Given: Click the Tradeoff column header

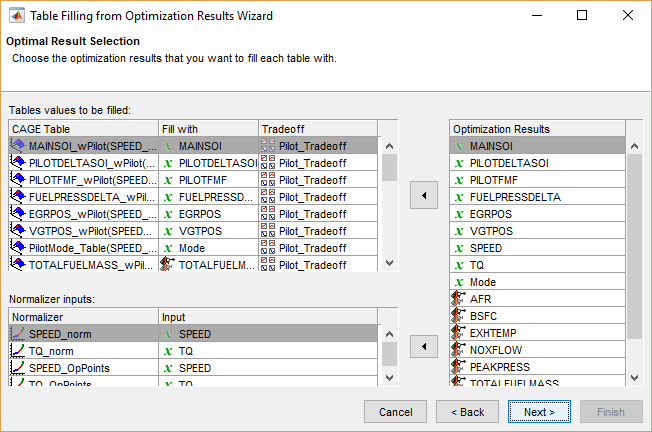Looking at the screenshot, I should click(x=316, y=129).
